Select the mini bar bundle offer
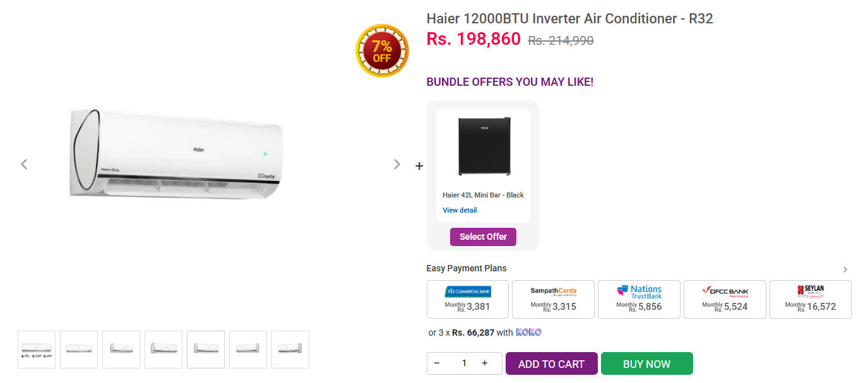 [483, 237]
